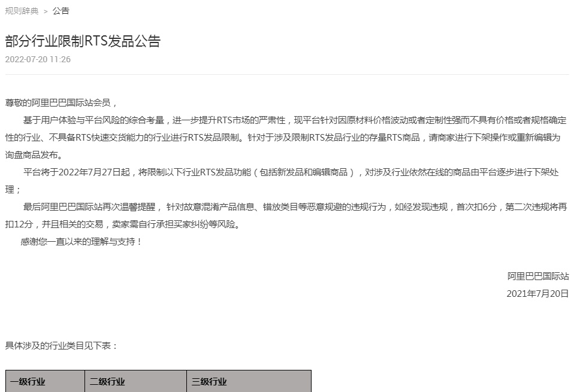Select the timestamp 2022-07-20 11:26

tap(38, 59)
